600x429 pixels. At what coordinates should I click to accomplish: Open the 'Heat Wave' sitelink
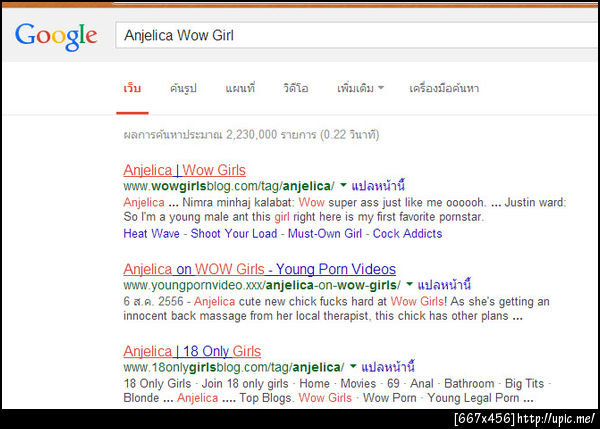pos(151,233)
